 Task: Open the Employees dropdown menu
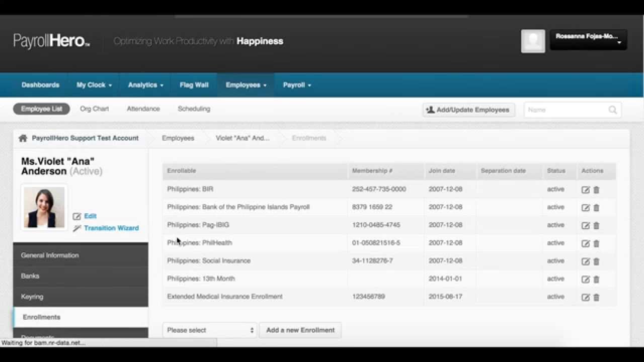tap(246, 85)
